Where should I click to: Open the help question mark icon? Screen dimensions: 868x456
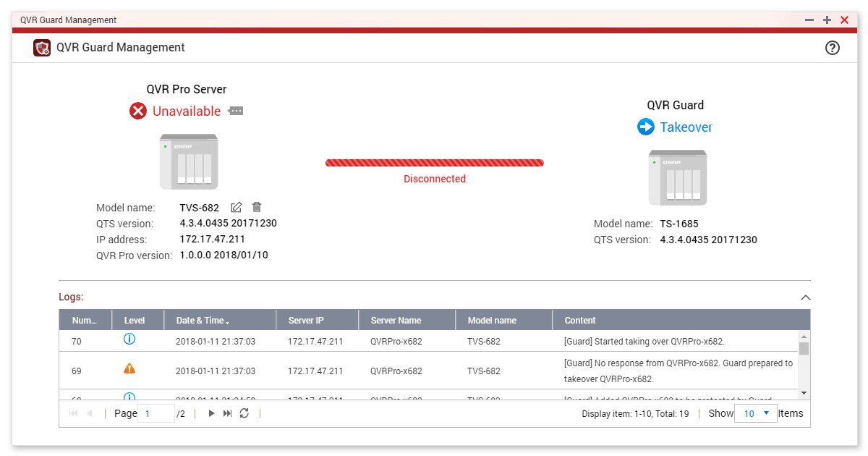[833, 48]
